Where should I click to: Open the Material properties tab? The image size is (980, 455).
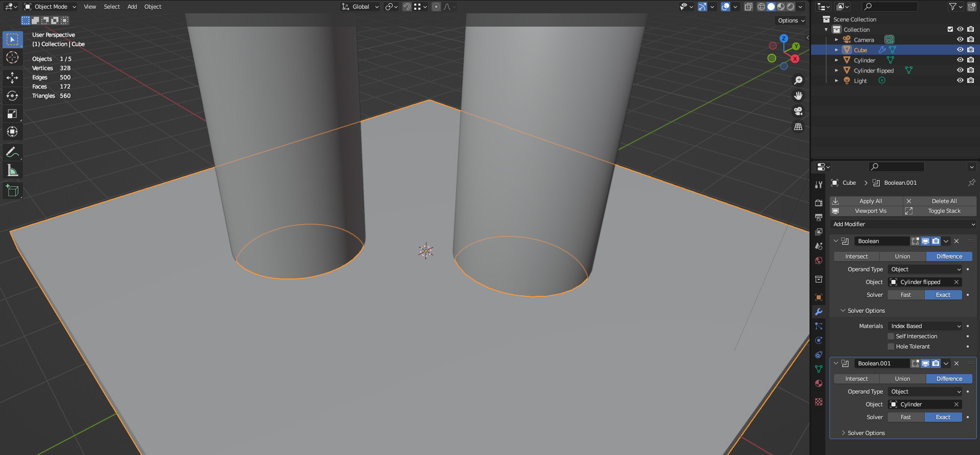[x=819, y=383]
